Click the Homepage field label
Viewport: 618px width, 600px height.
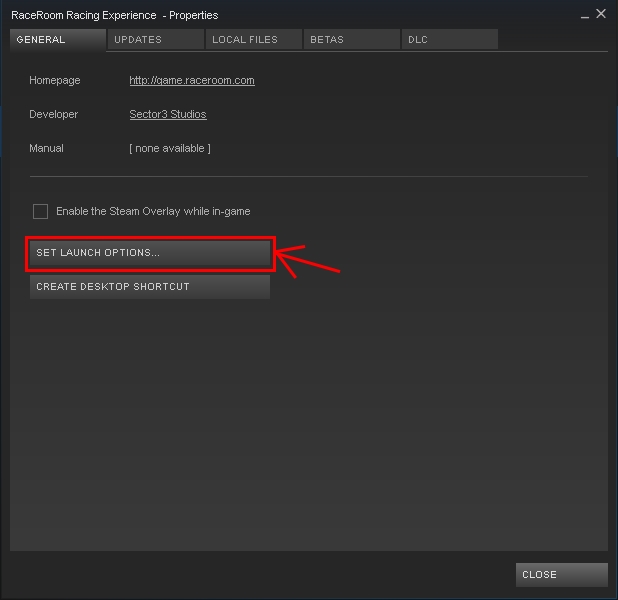pyautogui.click(x=55, y=81)
